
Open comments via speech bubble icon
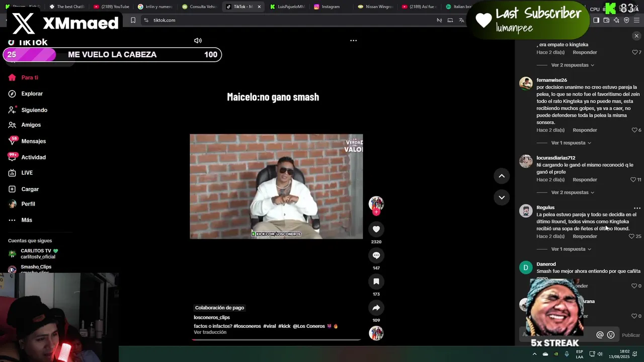(376, 255)
